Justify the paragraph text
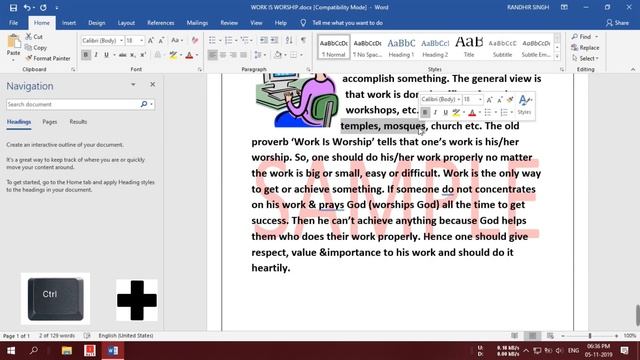Image resolution: width=640 pixels, height=360 pixels. 244,55
